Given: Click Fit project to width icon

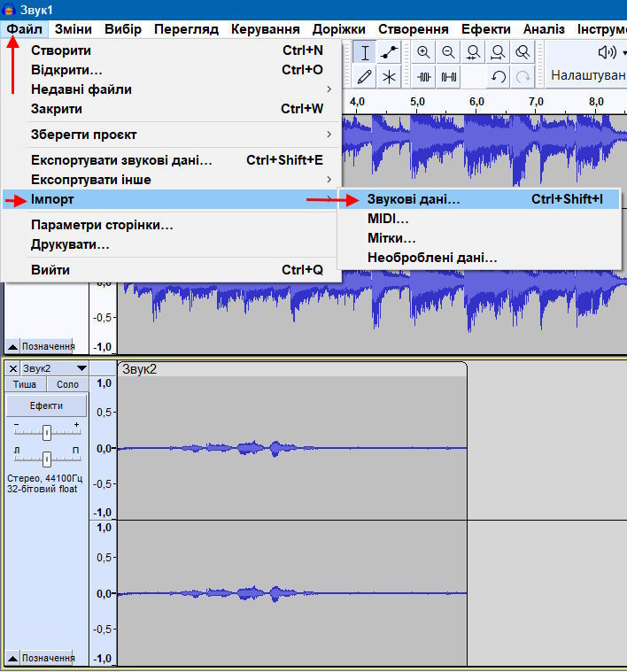Looking at the screenshot, I should click(x=498, y=53).
